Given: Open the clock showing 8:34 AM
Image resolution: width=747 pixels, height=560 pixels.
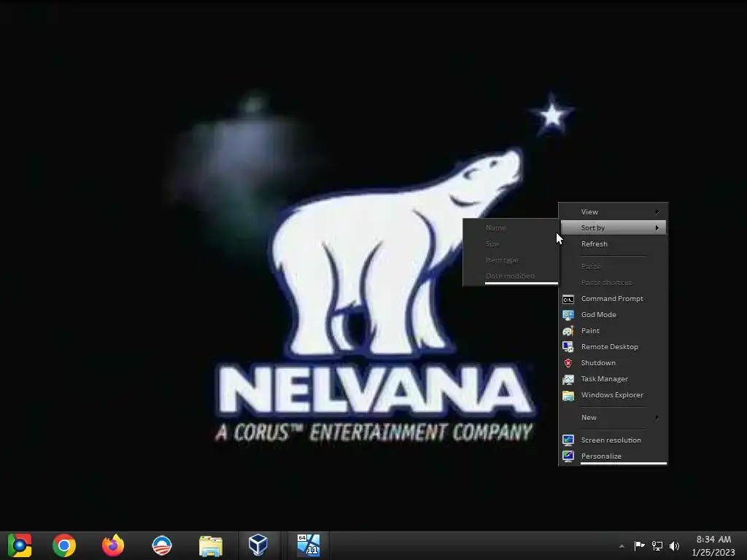Looking at the screenshot, I should [713, 540].
